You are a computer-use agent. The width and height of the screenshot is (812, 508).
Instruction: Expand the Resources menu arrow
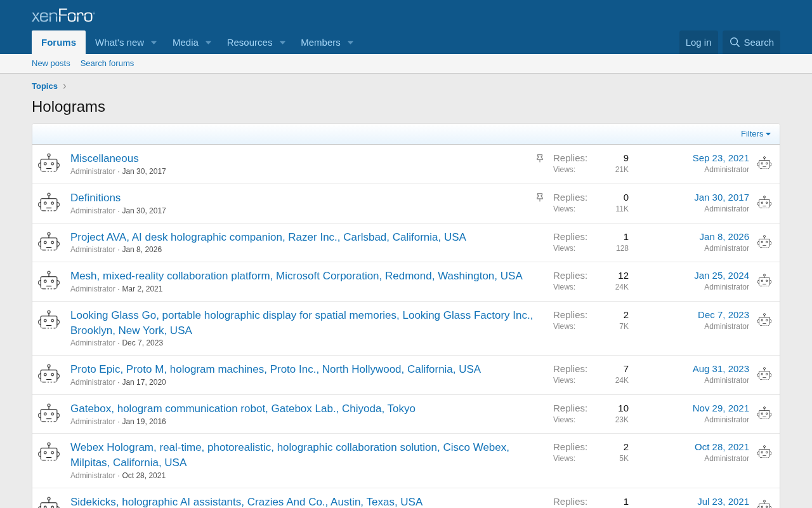click(282, 43)
